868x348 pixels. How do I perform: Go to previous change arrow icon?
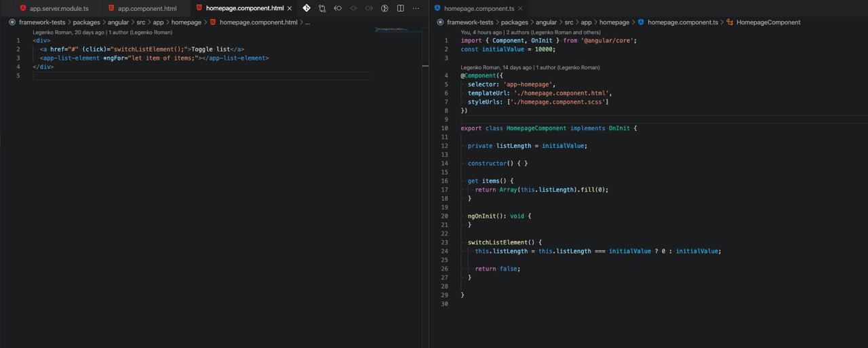[x=338, y=8]
